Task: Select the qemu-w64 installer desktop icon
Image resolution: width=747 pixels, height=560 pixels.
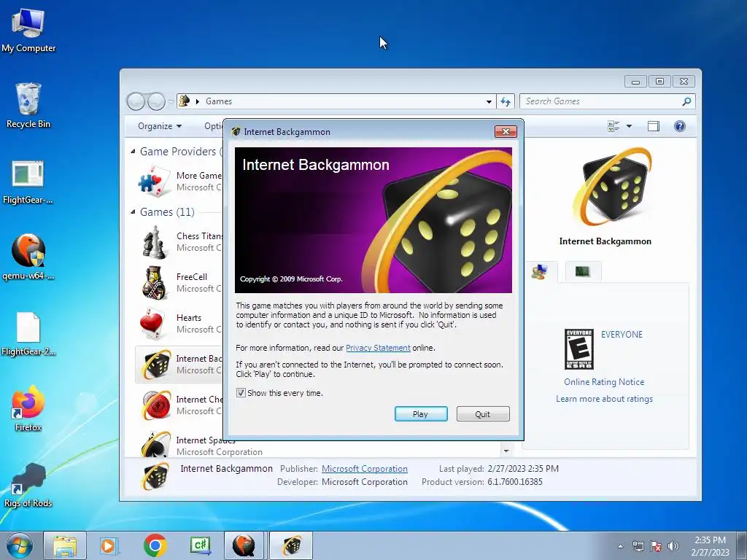Action: point(28,257)
